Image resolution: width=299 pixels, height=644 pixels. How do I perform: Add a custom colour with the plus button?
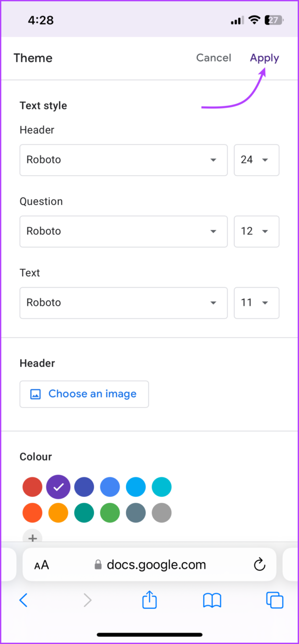tap(32, 538)
